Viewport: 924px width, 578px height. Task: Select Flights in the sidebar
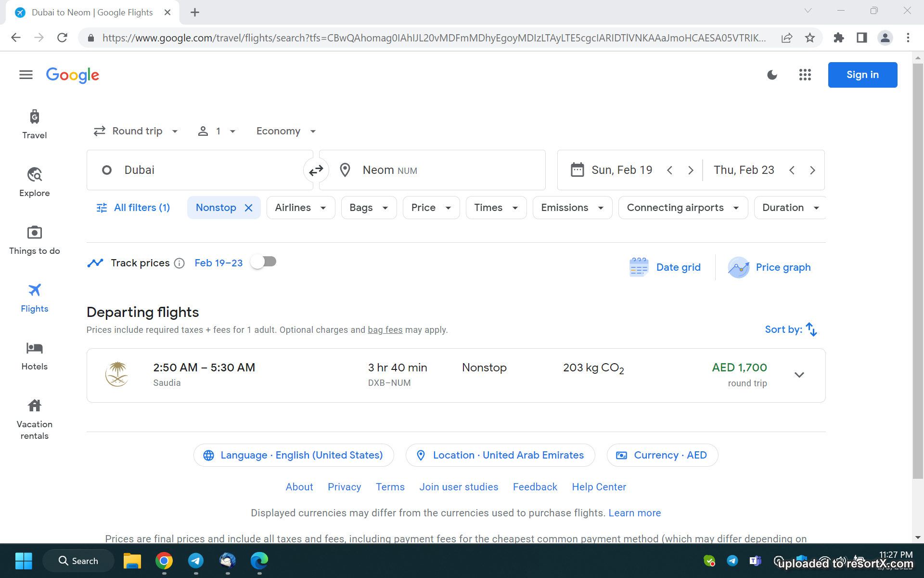[x=35, y=298]
